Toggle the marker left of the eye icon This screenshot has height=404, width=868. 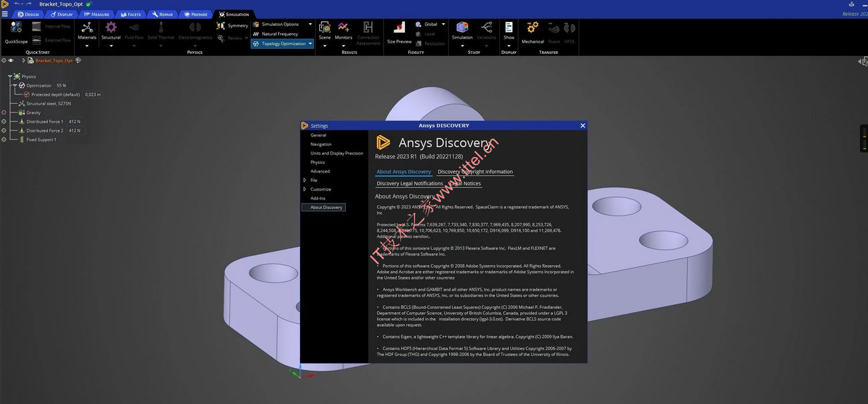[x=4, y=61]
